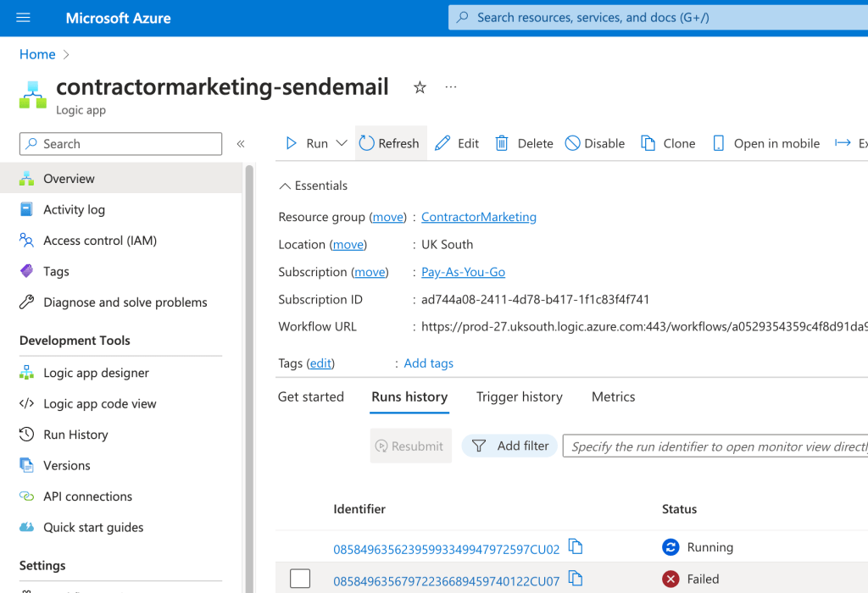This screenshot has width=868, height=593.
Task: Tick the checkbox for the Failed run
Action: pyautogui.click(x=300, y=579)
